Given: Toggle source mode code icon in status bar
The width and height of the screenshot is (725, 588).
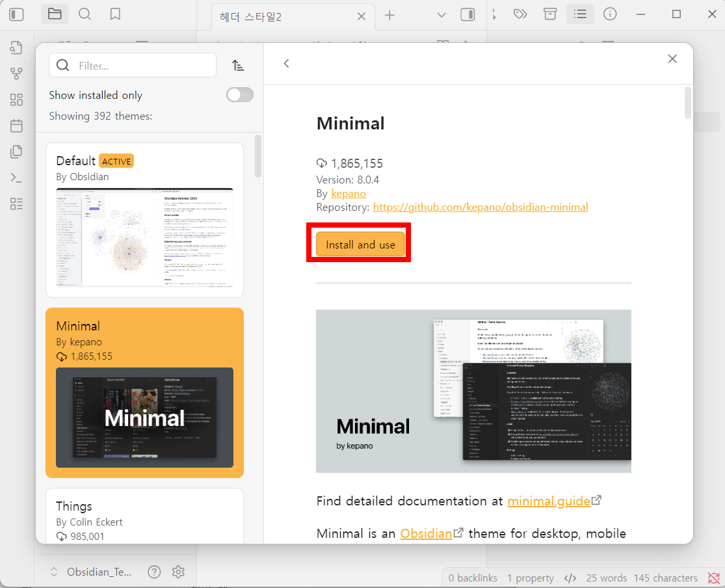Looking at the screenshot, I should pos(570,578).
